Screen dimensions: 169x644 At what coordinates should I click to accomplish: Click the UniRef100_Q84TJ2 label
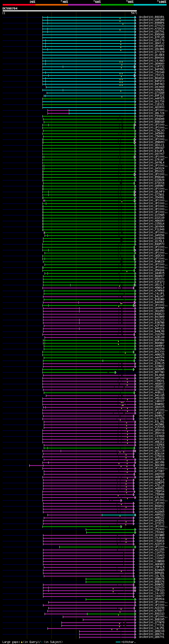(152, 43)
